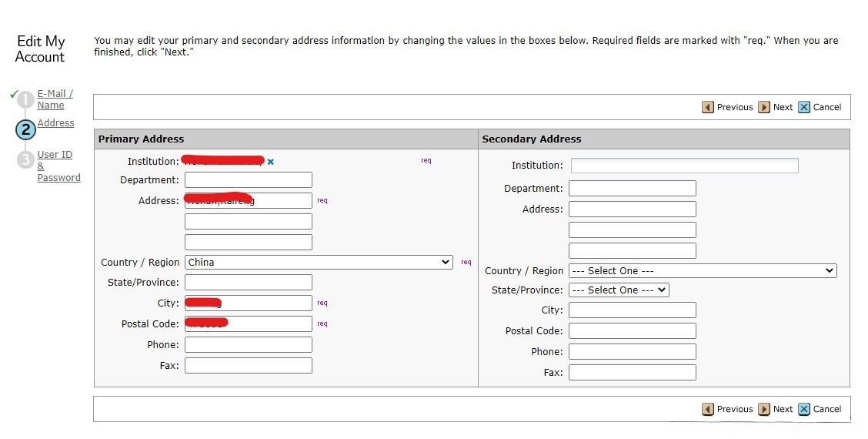Click the top Next arrow icon
The height and width of the screenshot is (439, 868).
[764, 107]
